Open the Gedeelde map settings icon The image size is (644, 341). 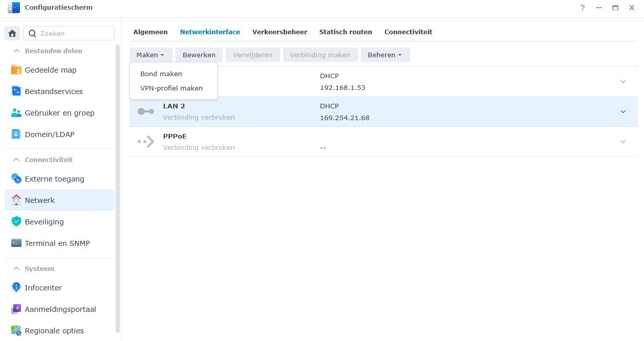click(x=16, y=70)
